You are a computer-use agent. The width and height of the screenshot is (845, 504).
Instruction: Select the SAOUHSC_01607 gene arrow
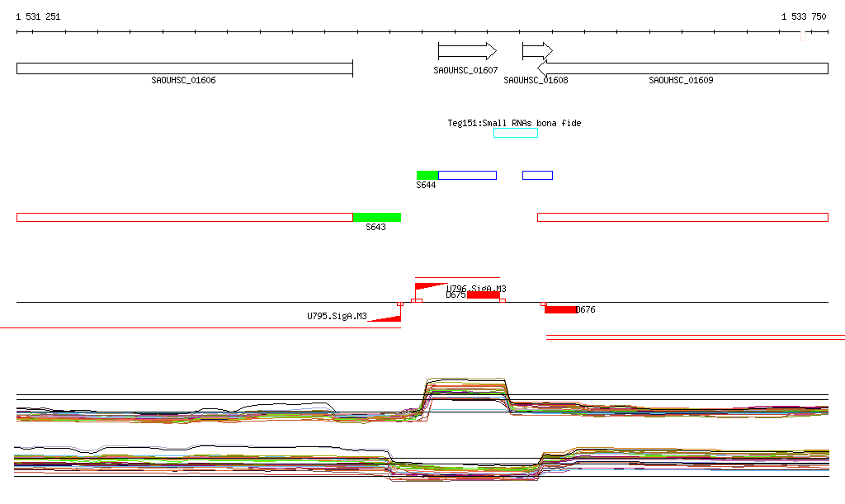[x=467, y=51]
